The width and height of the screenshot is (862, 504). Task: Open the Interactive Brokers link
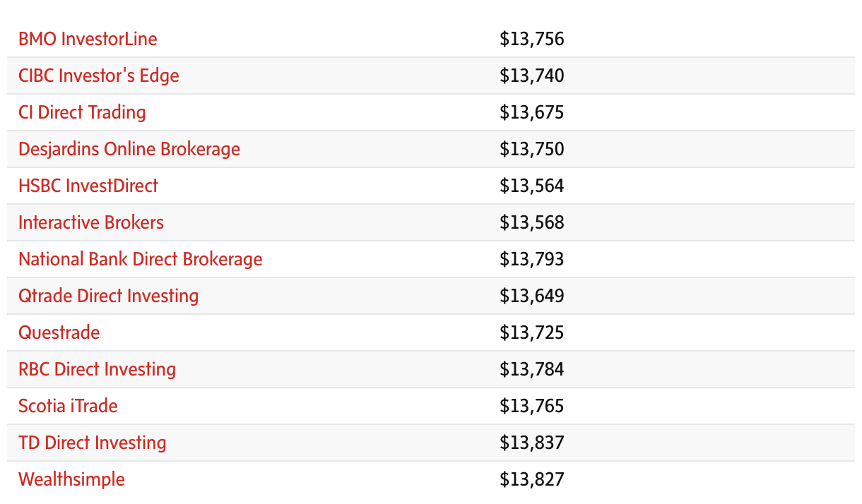pos(91,222)
